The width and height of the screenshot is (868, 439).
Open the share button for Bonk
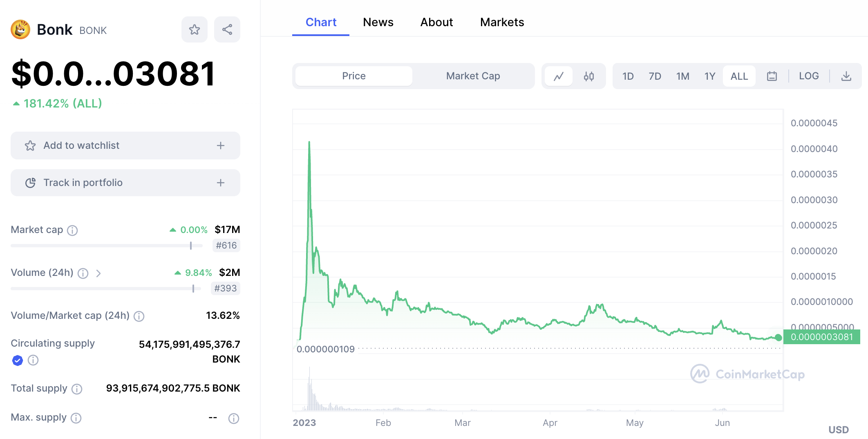[x=227, y=29]
